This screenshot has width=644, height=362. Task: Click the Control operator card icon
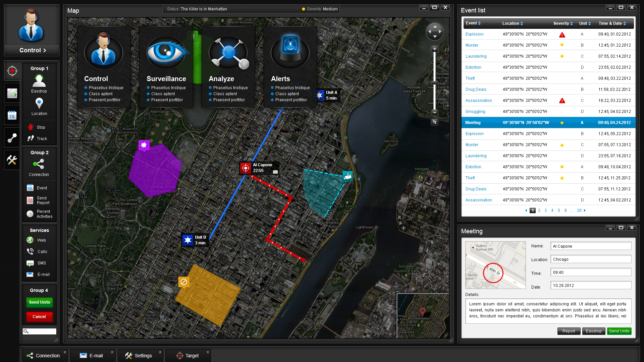pyautogui.click(x=103, y=50)
